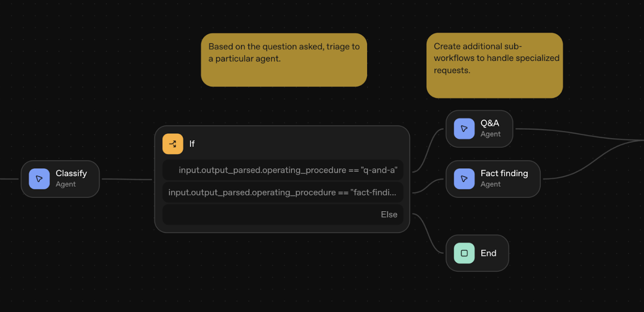The height and width of the screenshot is (312, 644).
Task: Select the Else branch row
Action: point(283,215)
